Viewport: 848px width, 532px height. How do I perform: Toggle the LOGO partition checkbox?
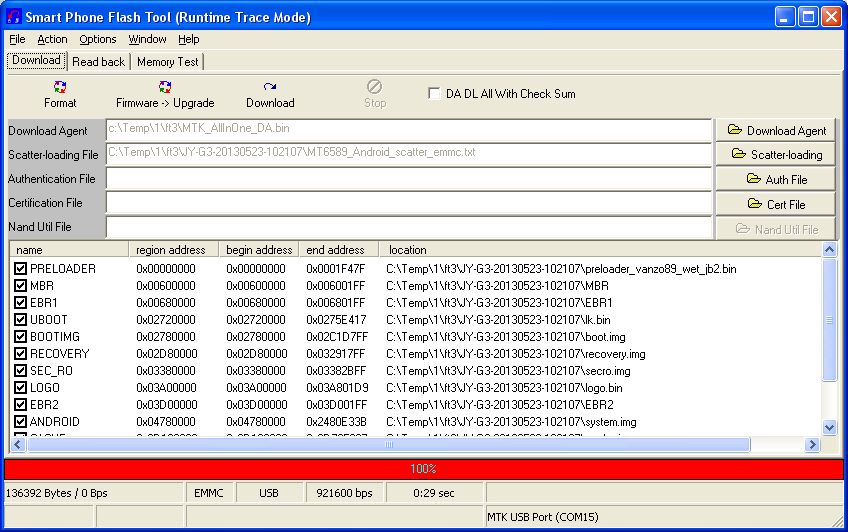pyautogui.click(x=20, y=388)
